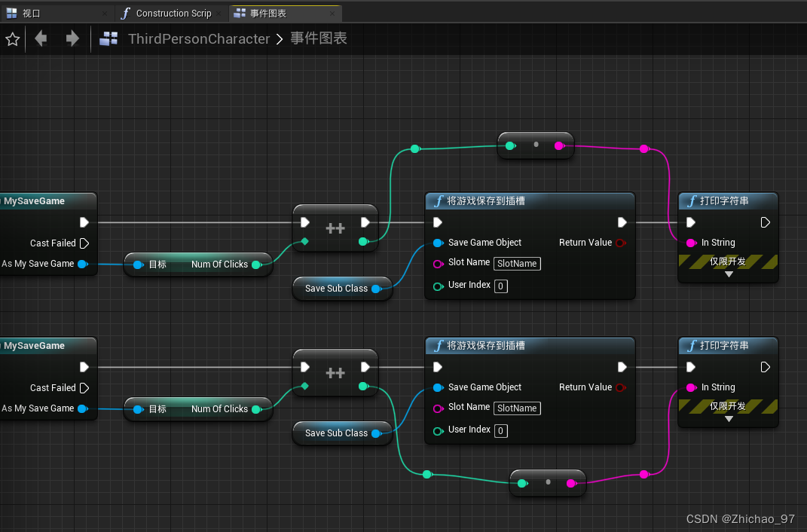Click upper green reroute knot on integer wire

point(415,149)
